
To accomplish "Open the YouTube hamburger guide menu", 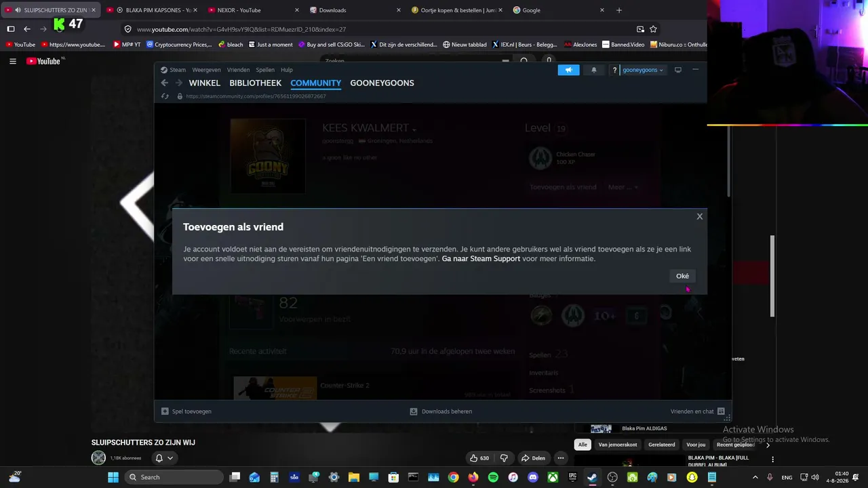I will [x=13, y=61].
